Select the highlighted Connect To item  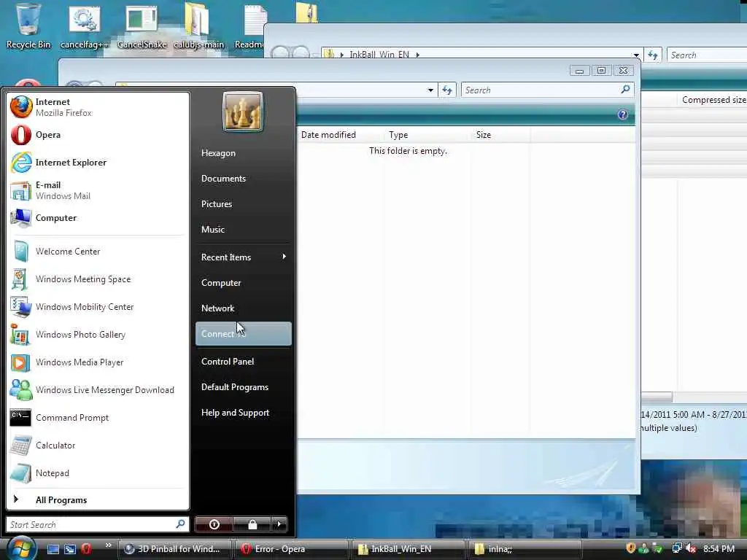[x=244, y=334]
